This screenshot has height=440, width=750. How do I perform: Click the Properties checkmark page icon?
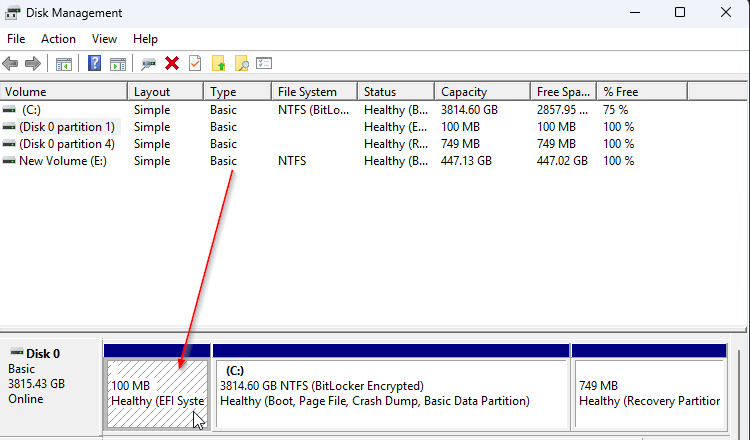click(x=195, y=63)
